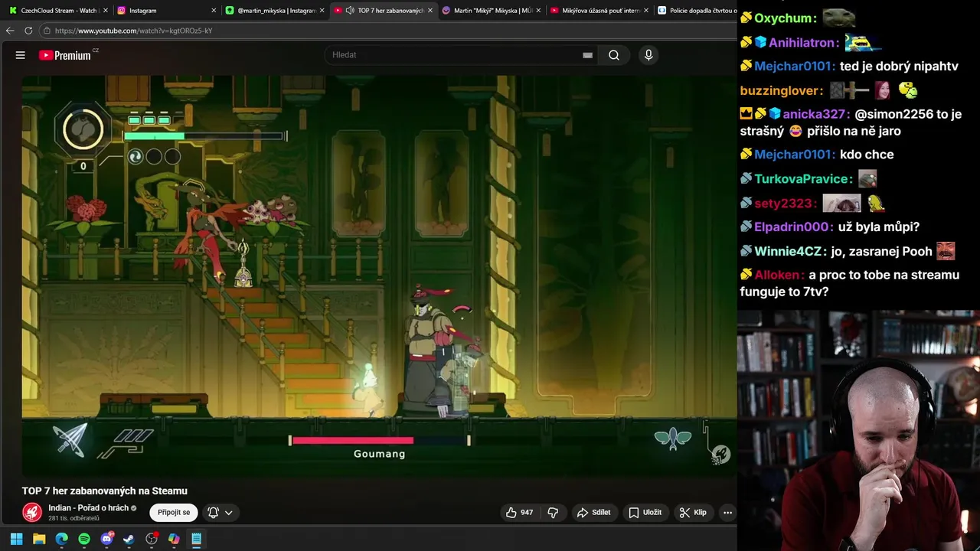This screenshot has width=980, height=551.
Task: Open Steam from taskbar
Action: 129,539
